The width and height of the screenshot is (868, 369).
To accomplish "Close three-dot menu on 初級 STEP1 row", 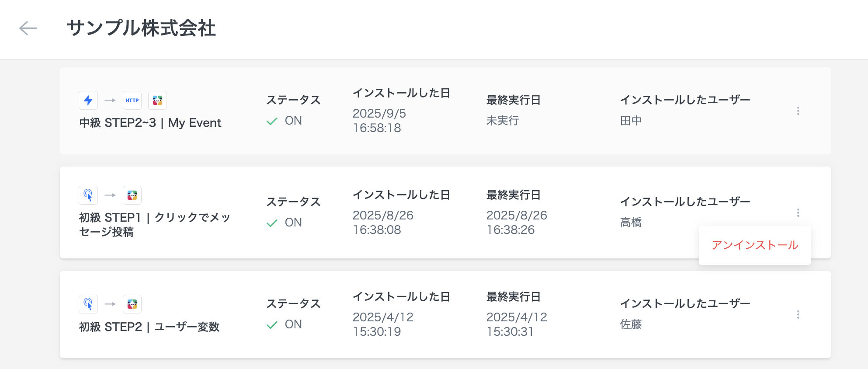I will [798, 213].
